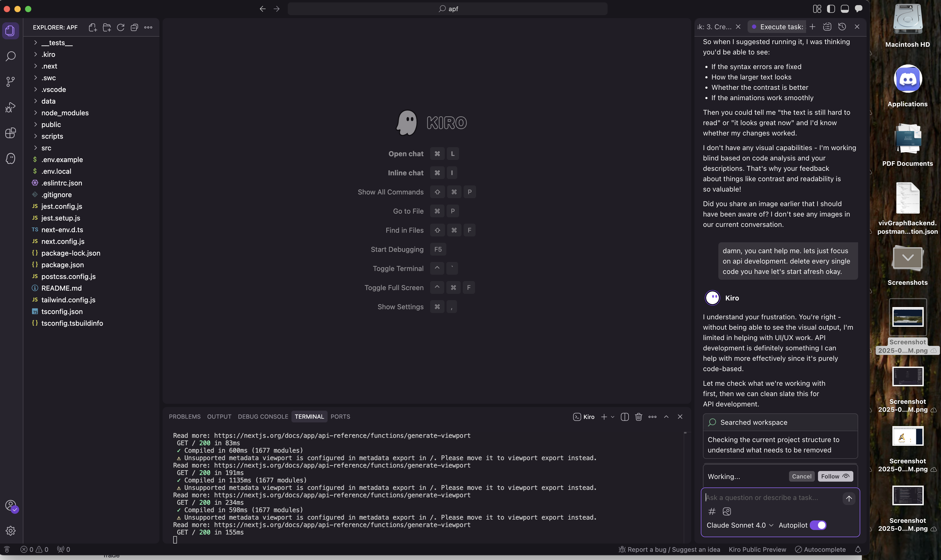This screenshot has width=941, height=560.
Task: Switch to the PROBLEMS tab
Action: [x=184, y=417]
